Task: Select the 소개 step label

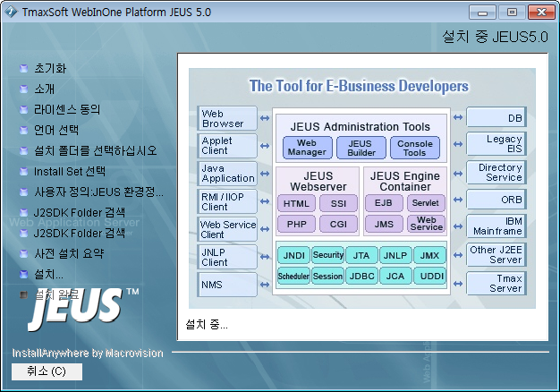Action: (45, 89)
